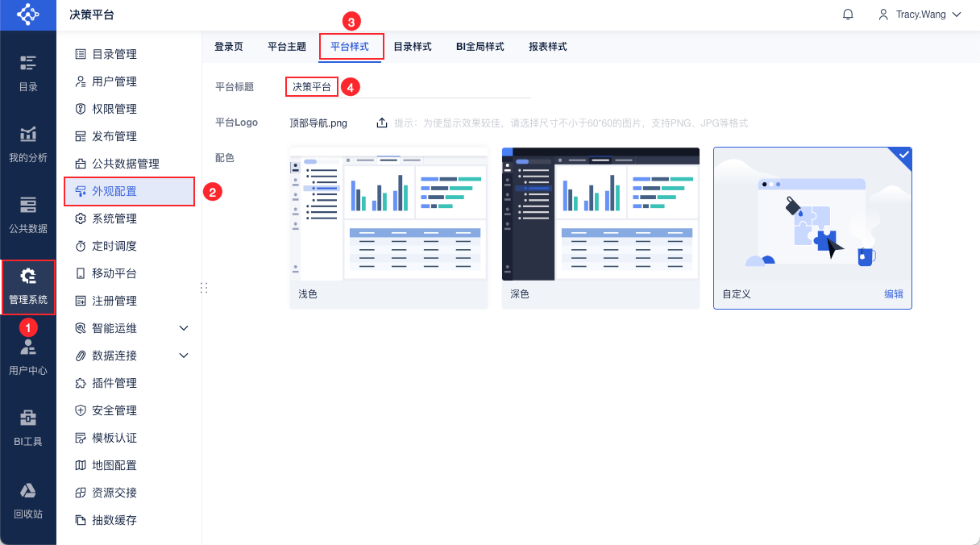Click the 定时调度 clock icon

coord(80,246)
